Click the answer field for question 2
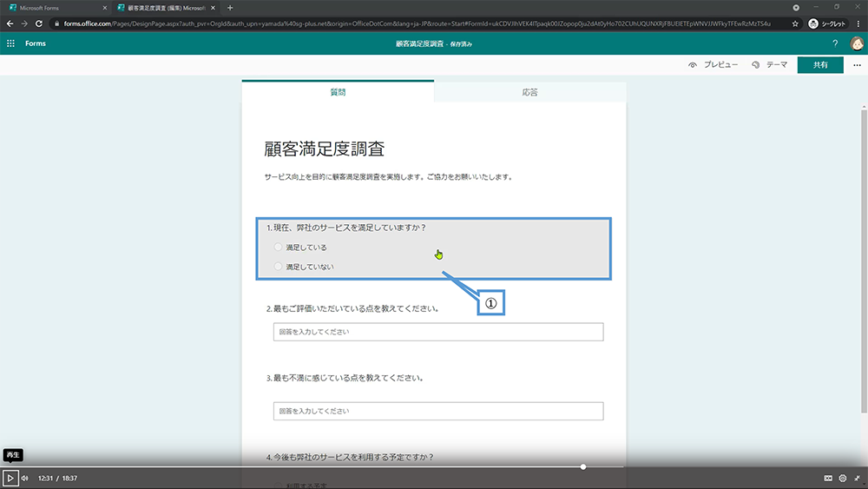Viewport: 868px width, 489px height. tap(438, 332)
